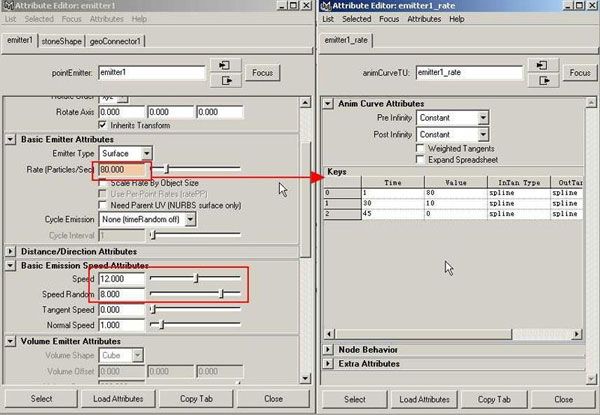Click input connection icon beside pointEmitter field
Screen dimensions: 600x415
click(226, 66)
